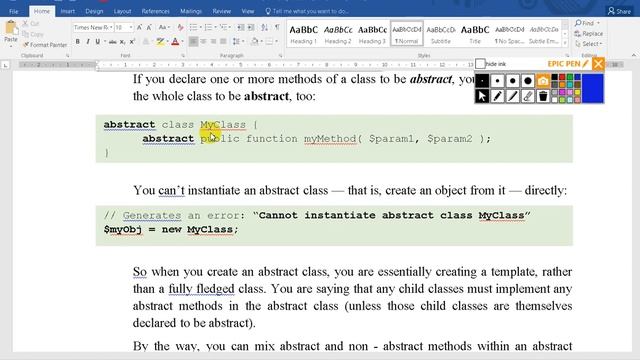Screen dimensions: 640x360
Task: Select the Epic Pen cursor mode tool
Action: click(x=482, y=96)
